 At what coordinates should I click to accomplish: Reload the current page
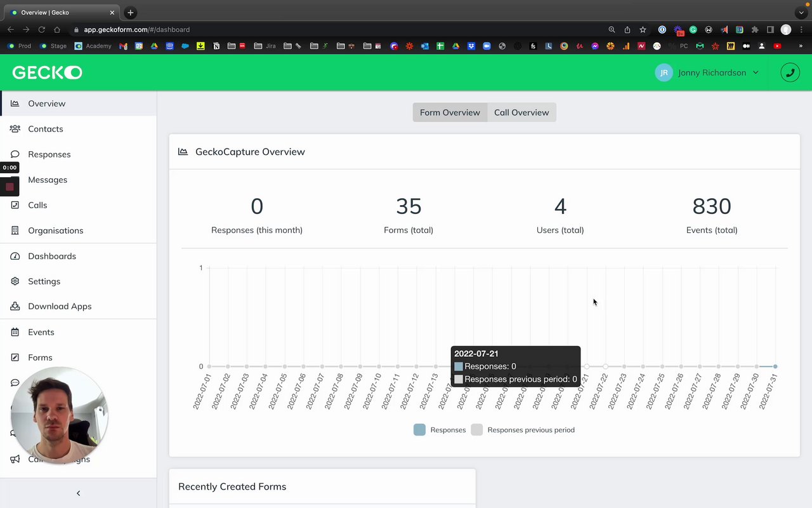(x=41, y=30)
